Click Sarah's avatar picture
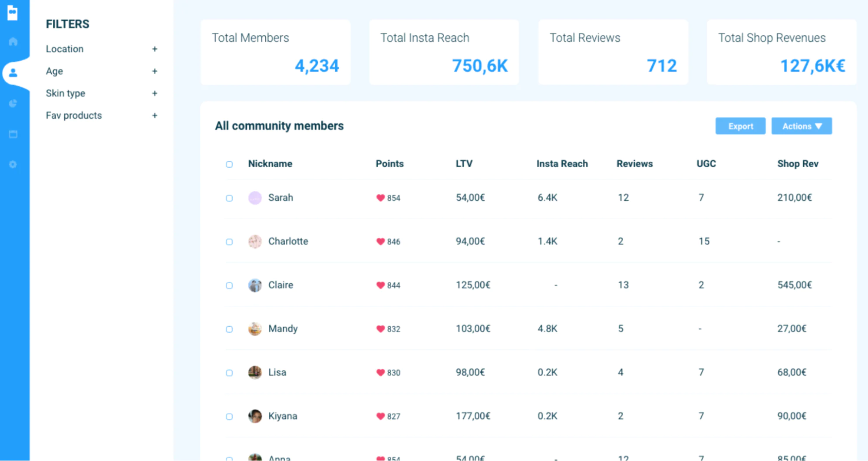The height and width of the screenshot is (461, 868). pyautogui.click(x=255, y=198)
